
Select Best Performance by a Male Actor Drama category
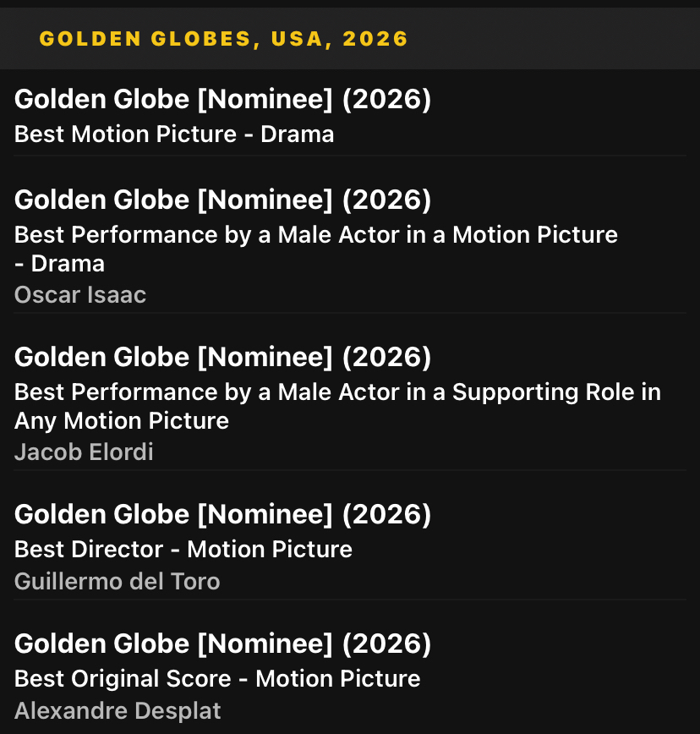pyautogui.click(x=315, y=235)
